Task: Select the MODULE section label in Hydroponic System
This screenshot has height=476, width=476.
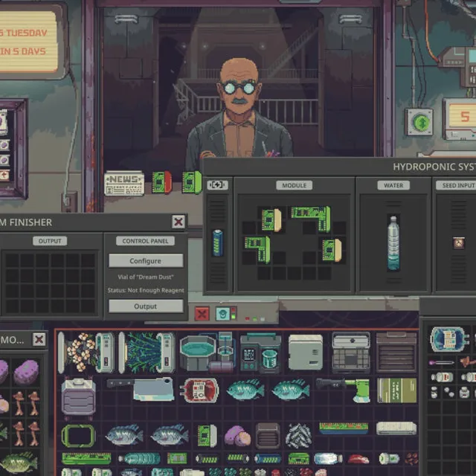Action: point(294,185)
